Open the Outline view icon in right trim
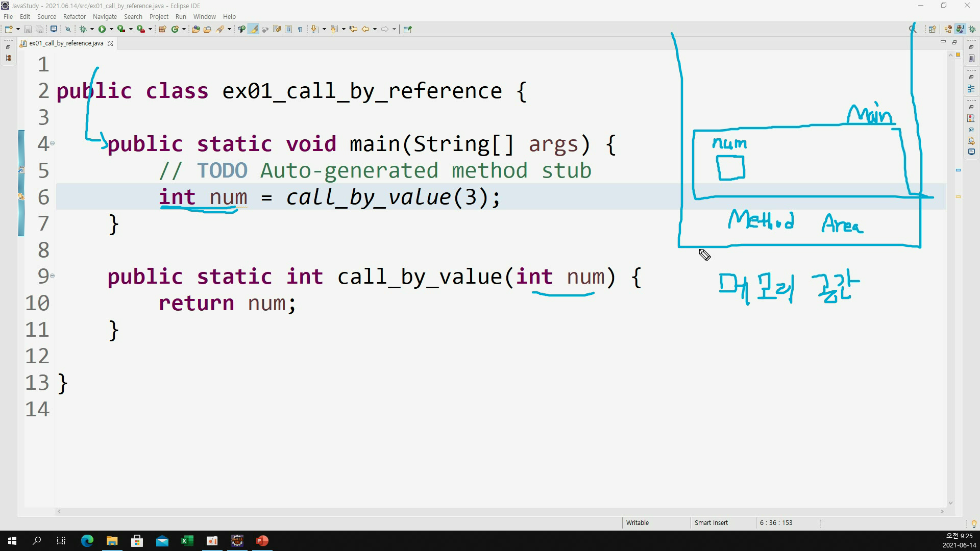The height and width of the screenshot is (551, 980). 971,89
